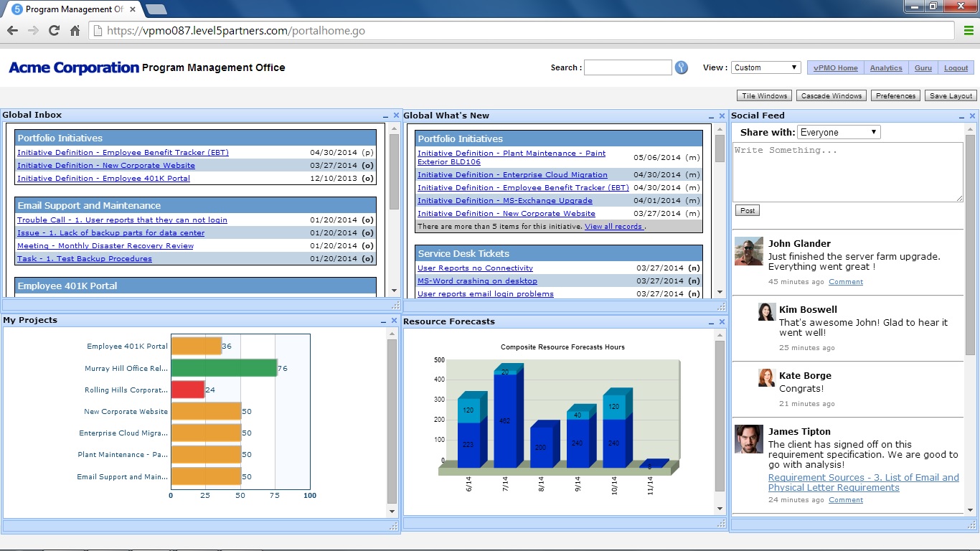Image resolution: width=980 pixels, height=551 pixels.
Task: Minimize the Global Inbox panel
Action: [385, 115]
